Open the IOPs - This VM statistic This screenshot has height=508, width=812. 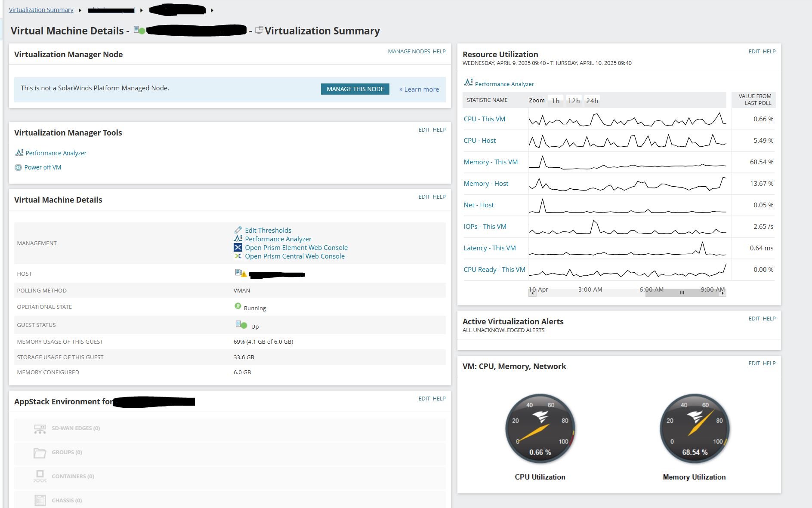485,227
